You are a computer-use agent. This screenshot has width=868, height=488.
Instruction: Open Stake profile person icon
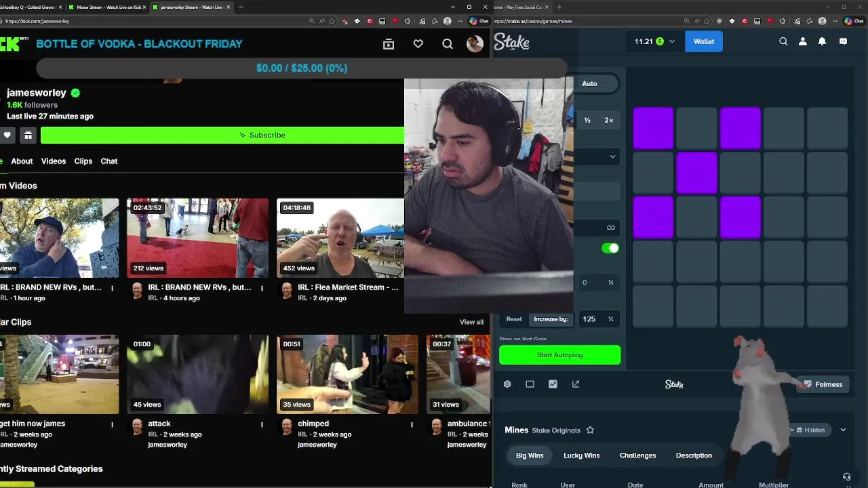tap(803, 41)
